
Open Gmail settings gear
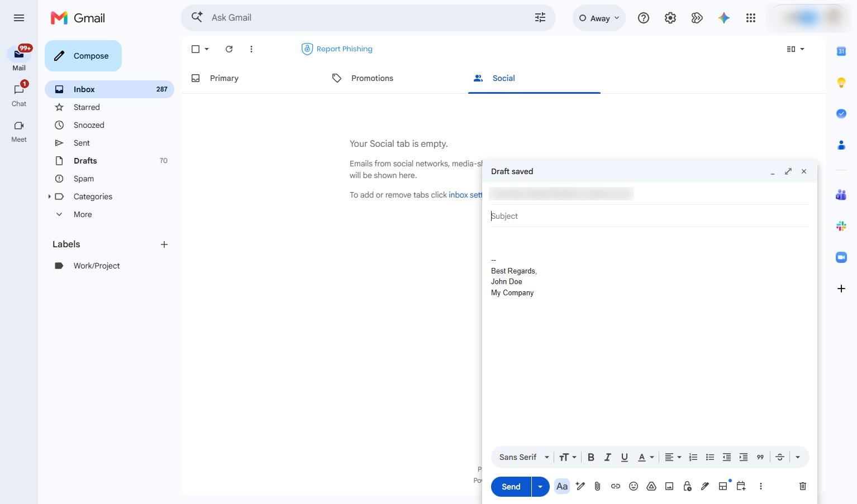click(x=670, y=18)
